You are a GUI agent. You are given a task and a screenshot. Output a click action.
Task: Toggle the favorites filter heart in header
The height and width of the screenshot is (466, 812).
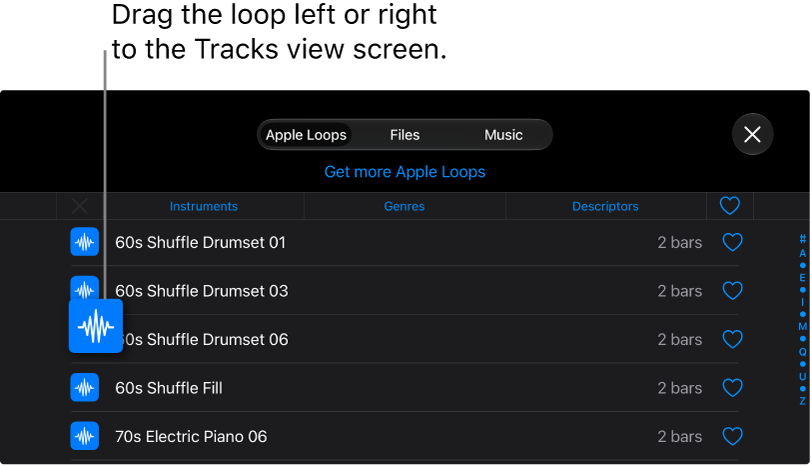[730, 206]
